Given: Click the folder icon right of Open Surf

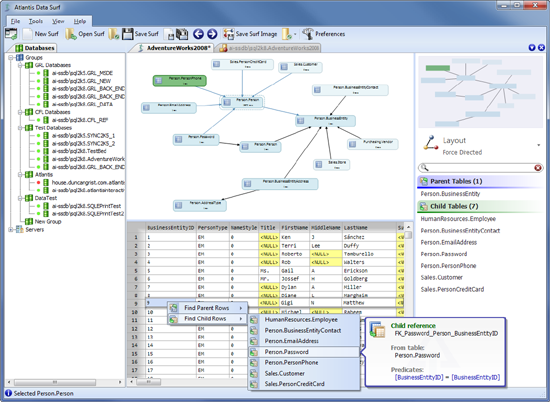Looking at the screenshot, I should pos(113,34).
